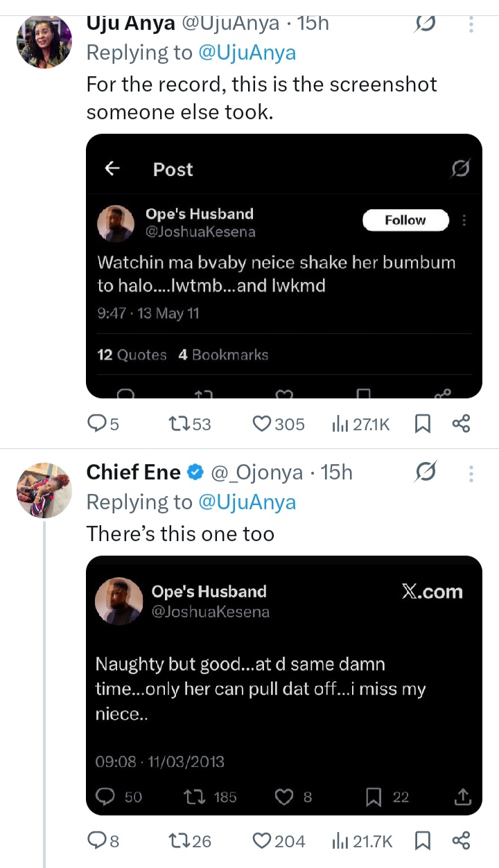Share Chief Ene's post
This screenshot has width=499, height=868.
461,841
